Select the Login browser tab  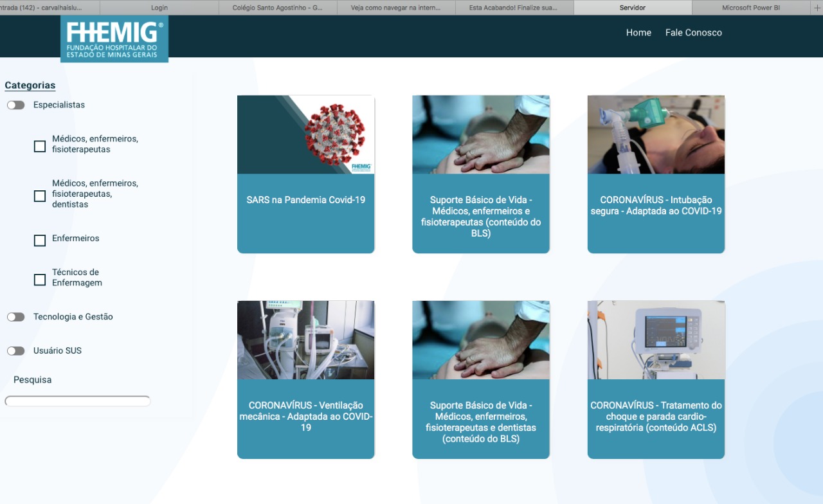point(159,8)
